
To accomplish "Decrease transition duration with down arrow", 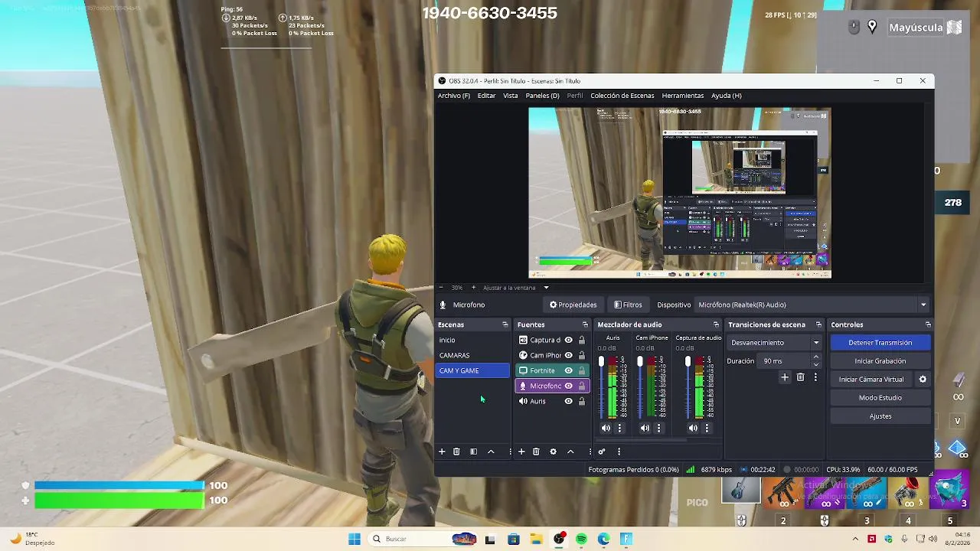I will 815,365.
